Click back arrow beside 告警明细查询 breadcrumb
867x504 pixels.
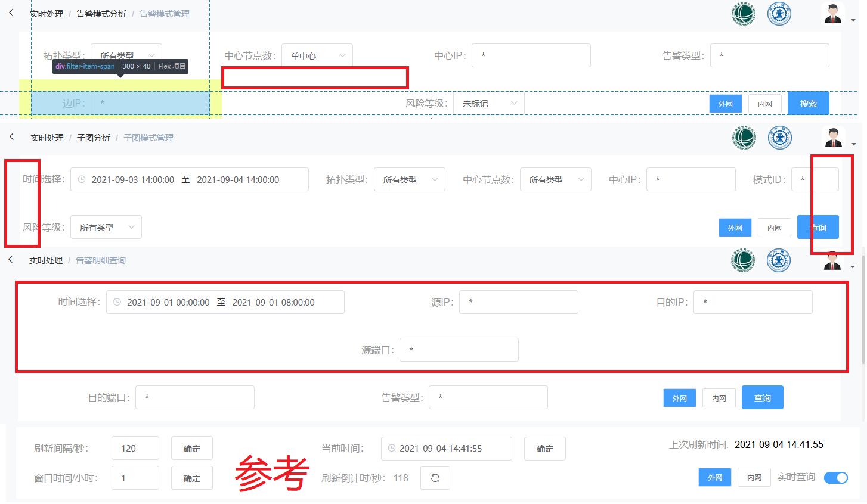(x=11, y=259)
